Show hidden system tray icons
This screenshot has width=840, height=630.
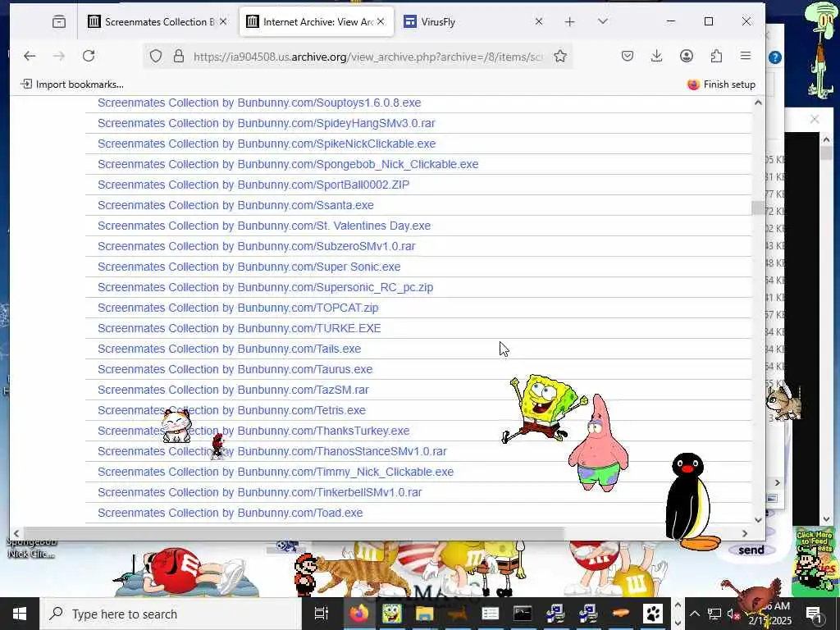pyautogui.click(x=694, y=614)
